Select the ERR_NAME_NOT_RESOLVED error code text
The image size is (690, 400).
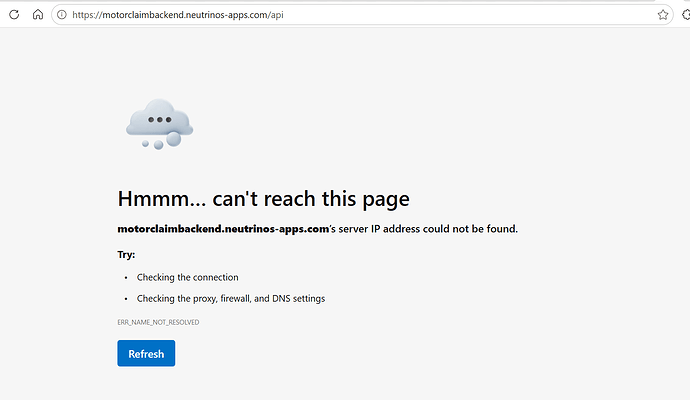coord(158,322)
